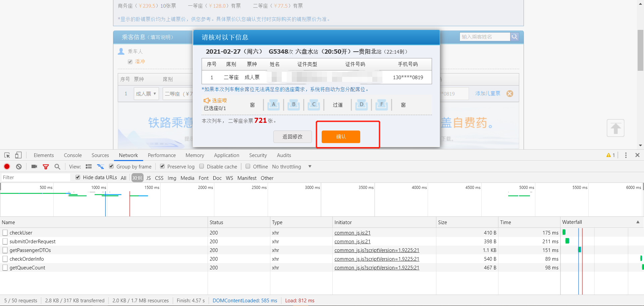Viewport: 644px width, 306px height.
Task: Click the 确认 confirm button
Action: (x=340, y=137)
